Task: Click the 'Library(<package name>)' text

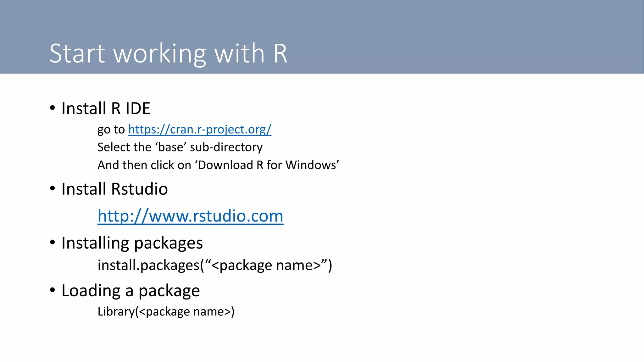Action: (x=166, y=312)
